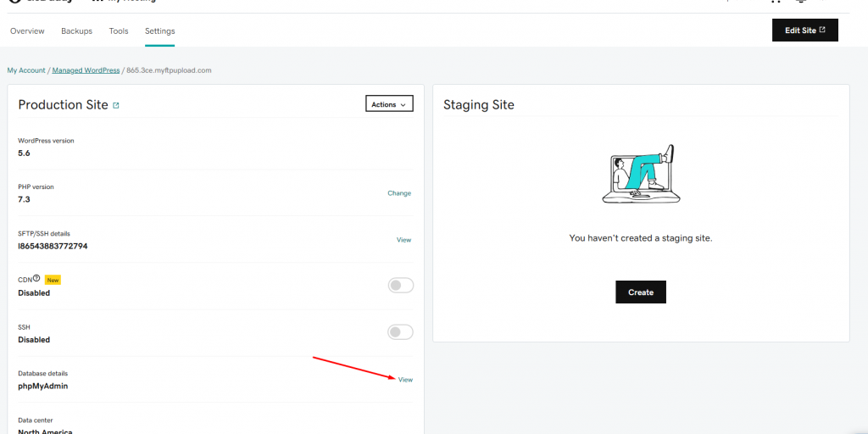Select the Settings tab

point(160,31)
